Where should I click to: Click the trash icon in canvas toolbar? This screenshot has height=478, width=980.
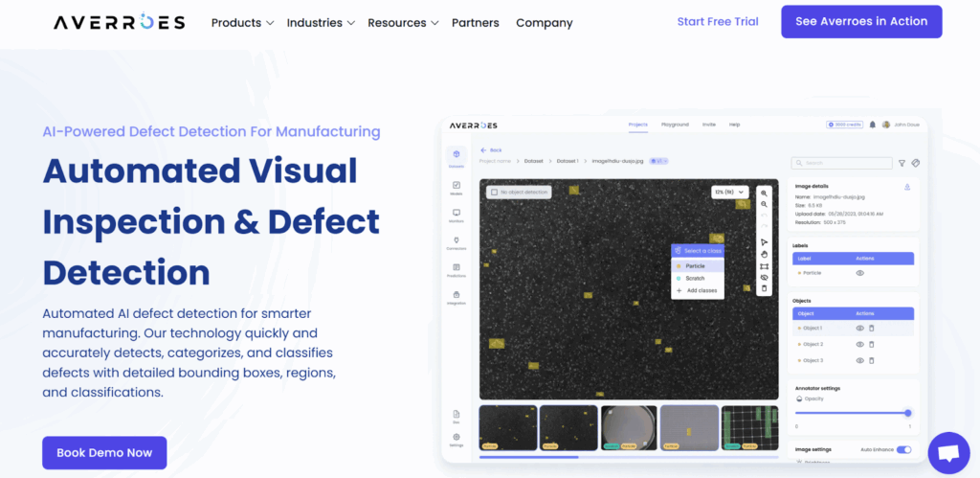click(764, 288)
